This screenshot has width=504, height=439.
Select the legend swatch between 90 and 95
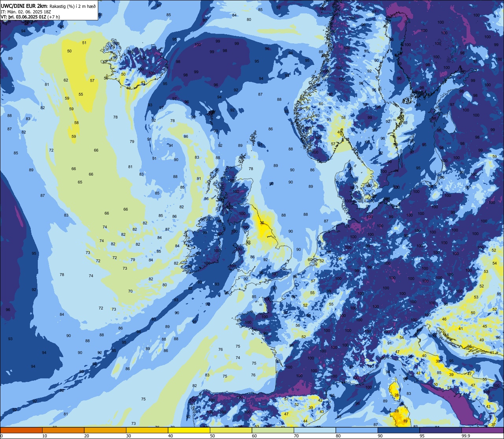point(398,430)
